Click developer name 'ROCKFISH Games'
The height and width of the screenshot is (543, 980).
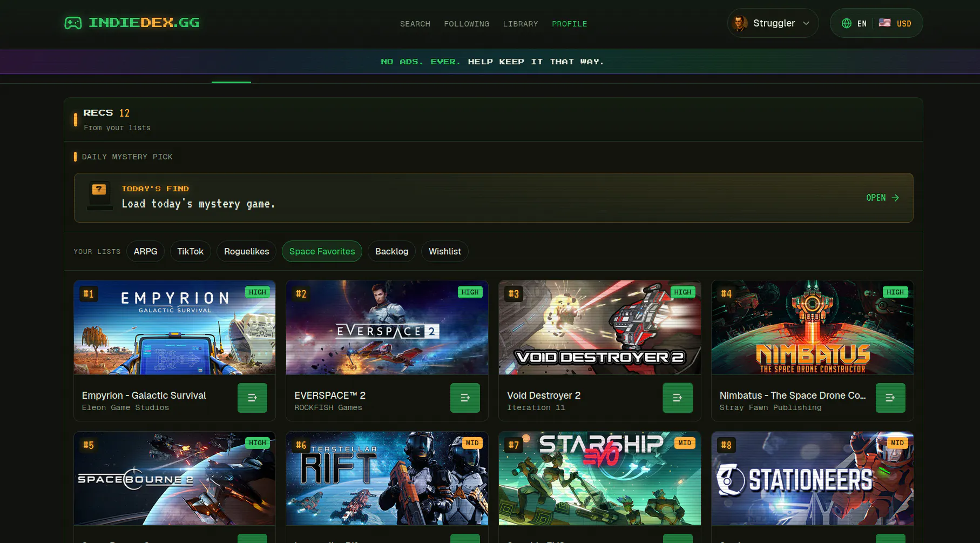click(x=328, y=408)
